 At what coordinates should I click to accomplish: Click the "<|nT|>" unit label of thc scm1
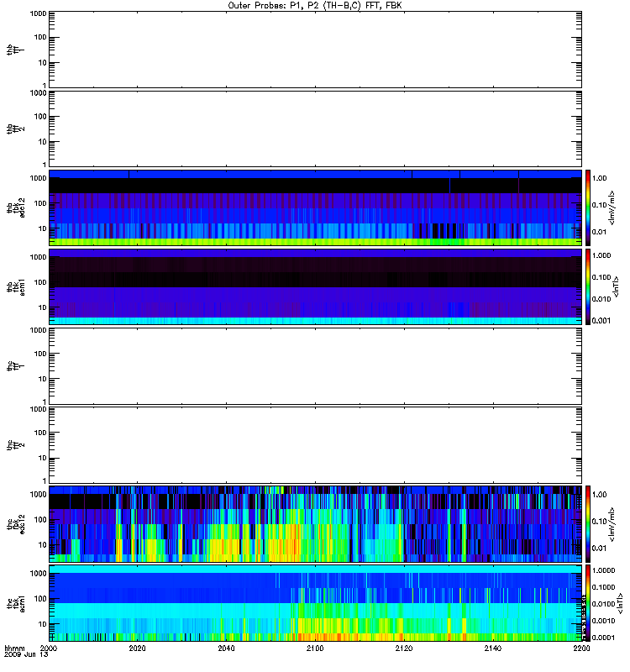pyautogui.click(x=619, y=603)
